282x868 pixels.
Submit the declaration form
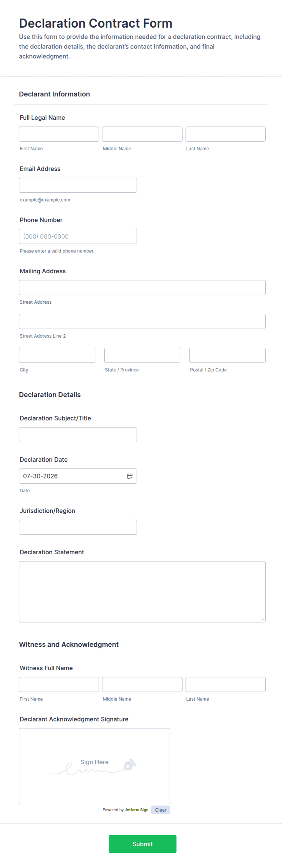(143, 844)
